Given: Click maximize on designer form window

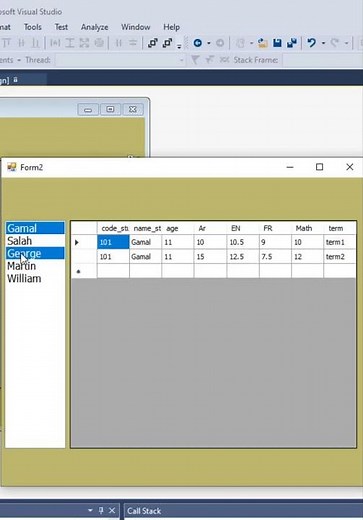Looking at the screenshot, I should coord(110,109).
